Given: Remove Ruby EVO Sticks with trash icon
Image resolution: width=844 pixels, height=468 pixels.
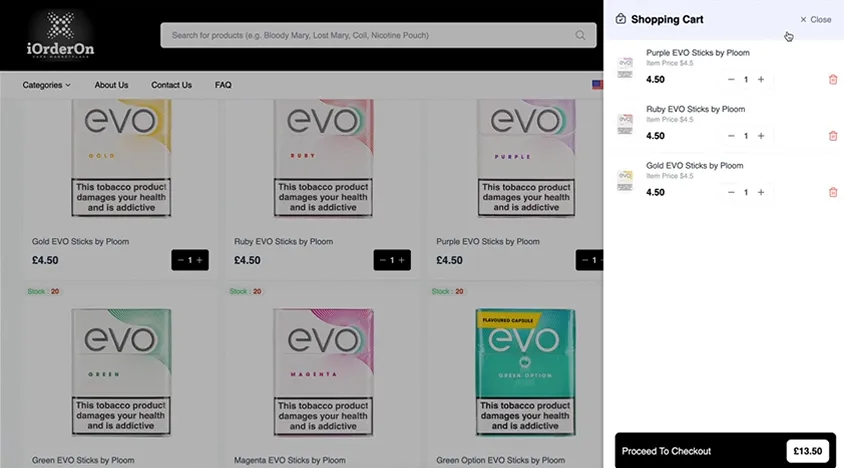Looking at the screenshot, I should pyautogui.click(x=833, y=136).
